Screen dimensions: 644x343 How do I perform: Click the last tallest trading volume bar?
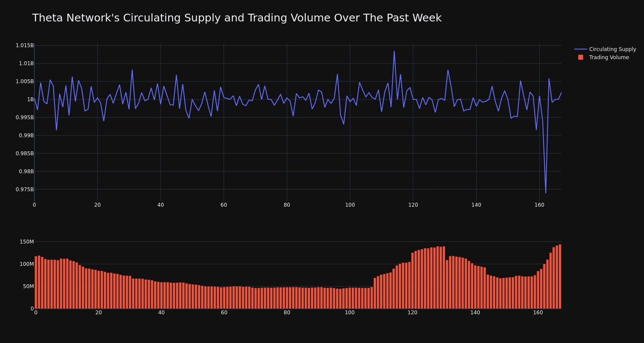click(x=560, y=277)
